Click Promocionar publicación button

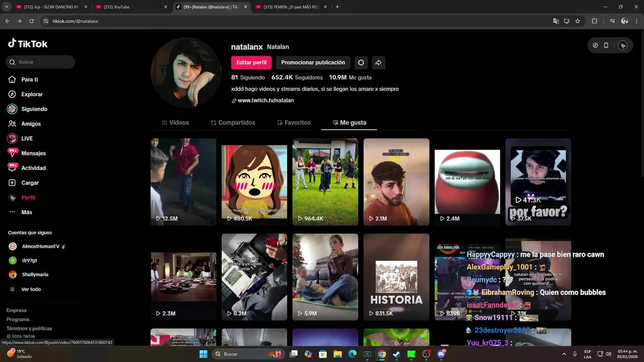[x=313, y=62]
